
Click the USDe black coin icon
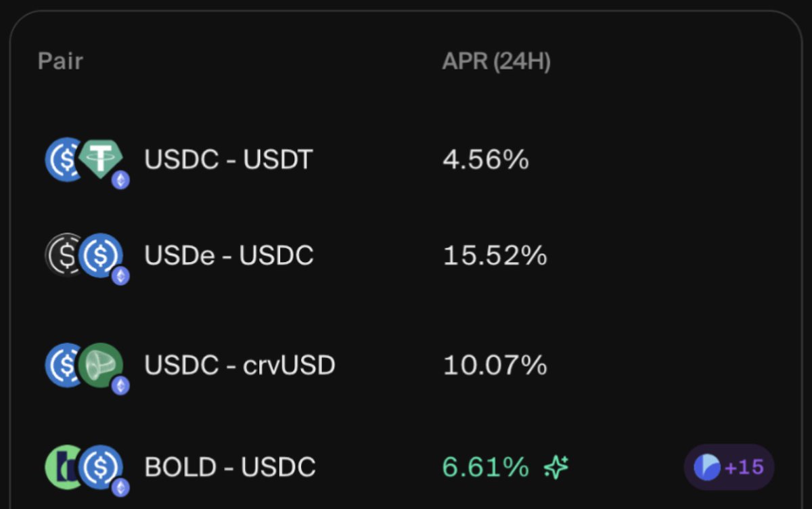[x=62, y=255]
